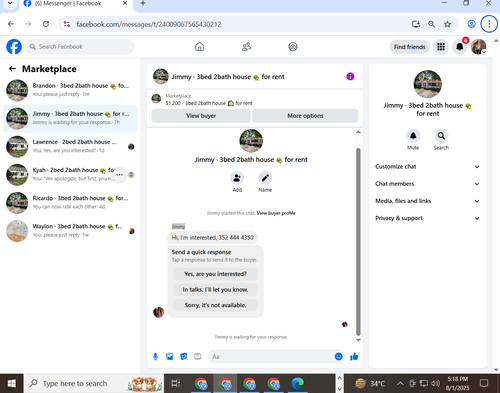
Task: Send a thumbs-up like
Action: click(354, 357)
